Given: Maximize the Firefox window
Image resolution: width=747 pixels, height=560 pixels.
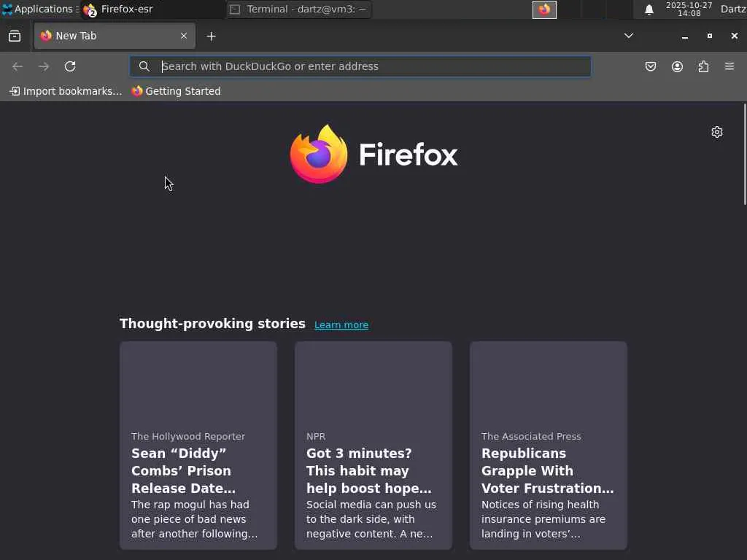Looking at the screenshot, I should [x=709, y=36].
